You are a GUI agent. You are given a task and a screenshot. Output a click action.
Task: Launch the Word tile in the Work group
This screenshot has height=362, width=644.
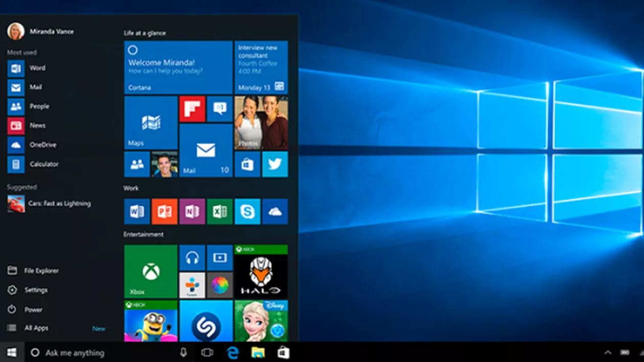(x=137, y=211)
